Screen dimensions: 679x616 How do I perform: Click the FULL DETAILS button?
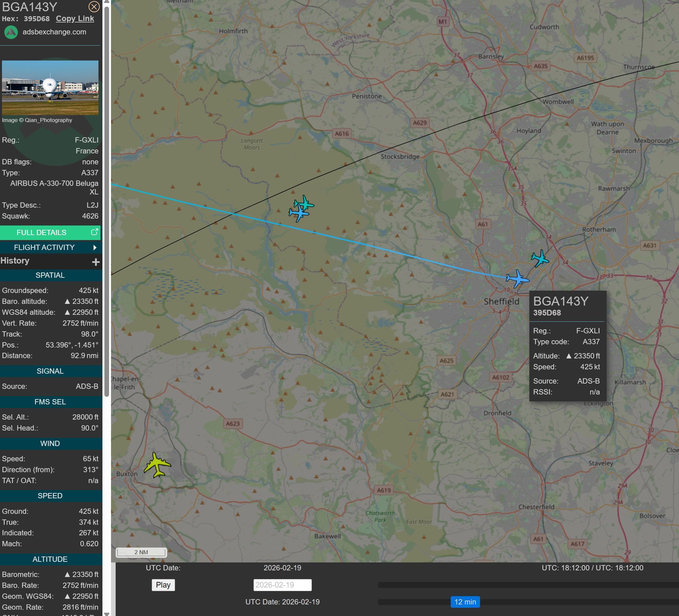[41, 232]
